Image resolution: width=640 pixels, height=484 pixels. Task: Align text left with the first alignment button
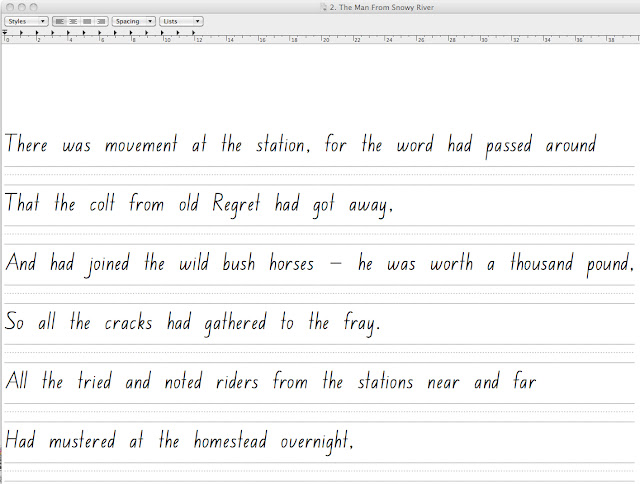pos(60,21)
